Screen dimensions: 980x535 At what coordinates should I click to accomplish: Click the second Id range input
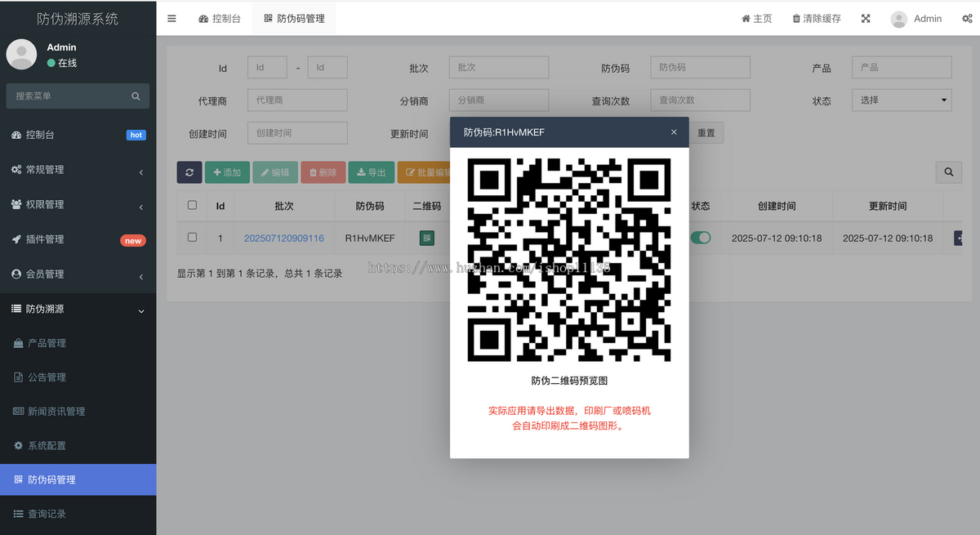pos(327,67)
